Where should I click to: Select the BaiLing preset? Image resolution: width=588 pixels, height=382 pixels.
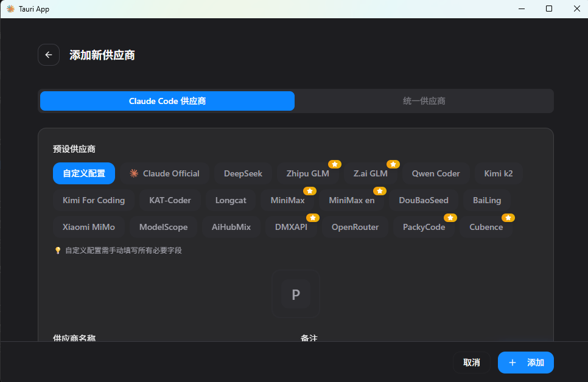pyautogui.click(x=487, y=200)
